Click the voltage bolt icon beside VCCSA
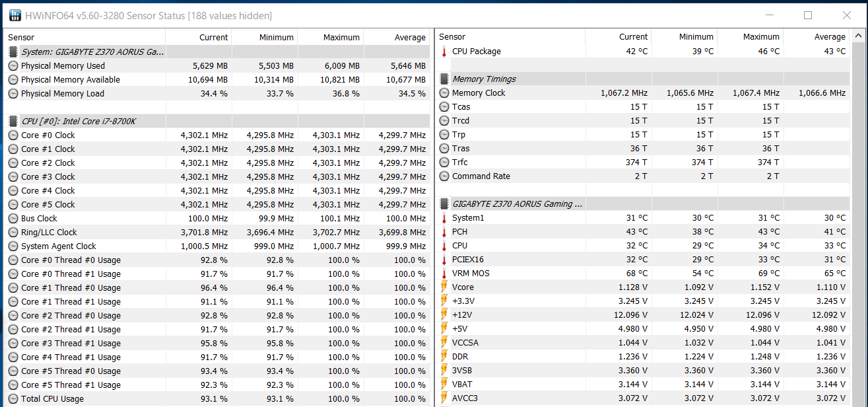868x407 pixels. click(444, 343)
